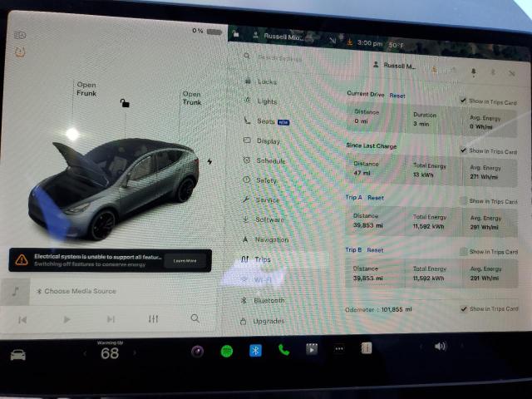Image resolution: width=532 pixels, height=399 pixels.
Task: Tap the unlocked padlock icon above car
Action: (125, 103)
